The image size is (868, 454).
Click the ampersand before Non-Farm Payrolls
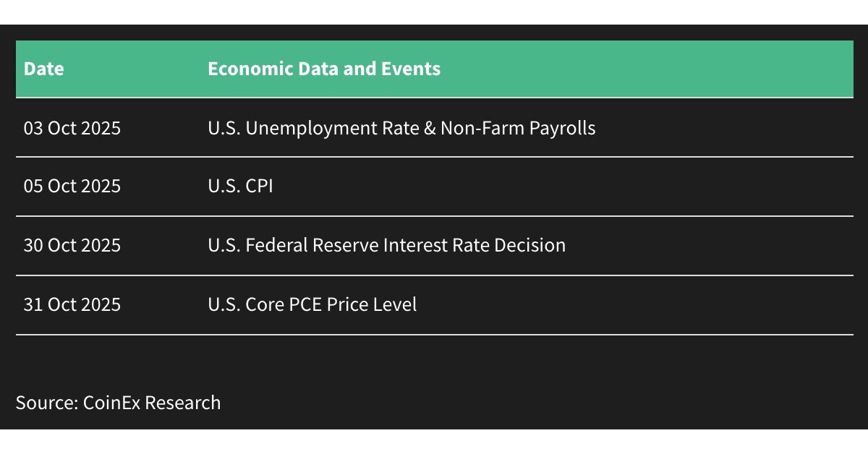pyautogui.click(x=430, y=128)
